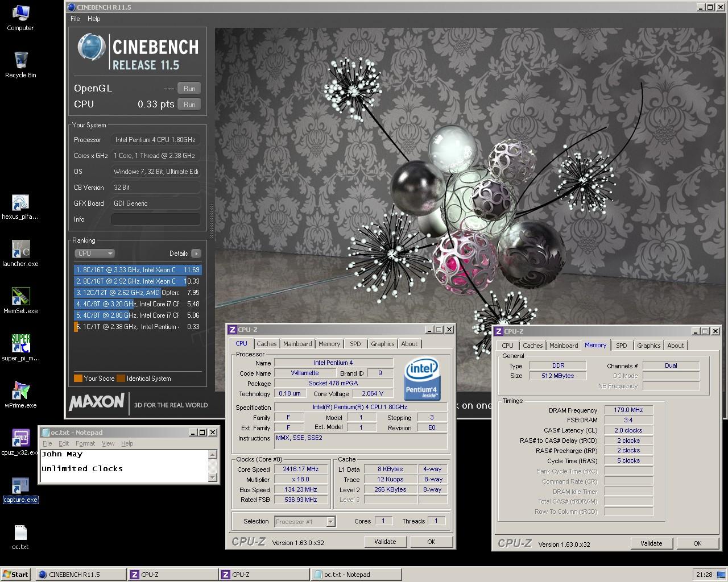Image resolution: width=728 pixels, height=582 pixels.
Task: Select the wPrime.exe desktop icon
Action: tap(20, 395)
